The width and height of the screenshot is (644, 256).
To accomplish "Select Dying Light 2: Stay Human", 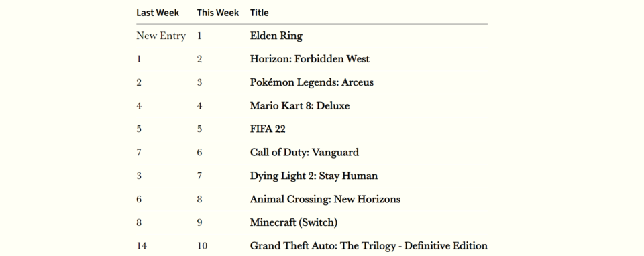I will point(314,176).
